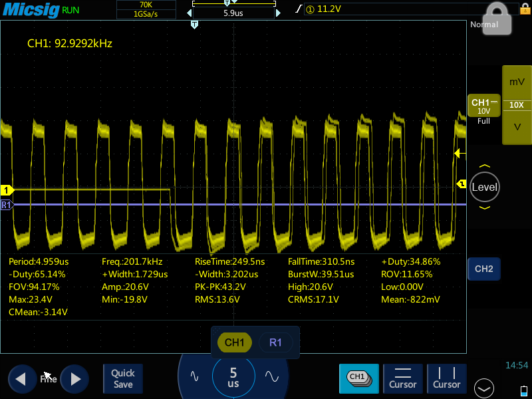The height and width of the screenshot is (399, 532).
Task: Tap the Micsig logo
Action: click(31, 9)
